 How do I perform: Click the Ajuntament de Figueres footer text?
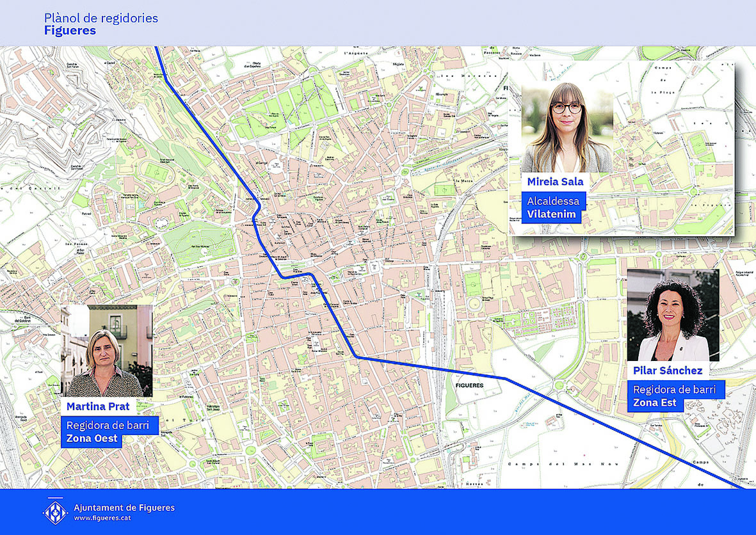point(124,507)
